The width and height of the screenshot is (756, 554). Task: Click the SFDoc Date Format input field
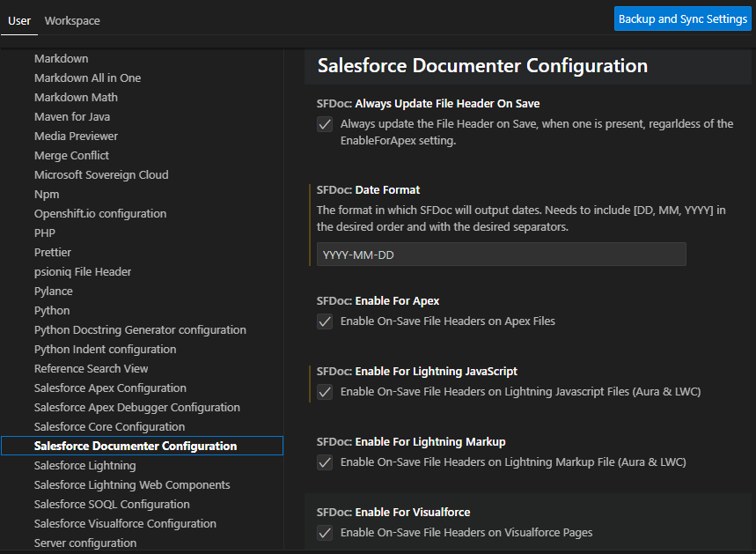pos(501,254)
